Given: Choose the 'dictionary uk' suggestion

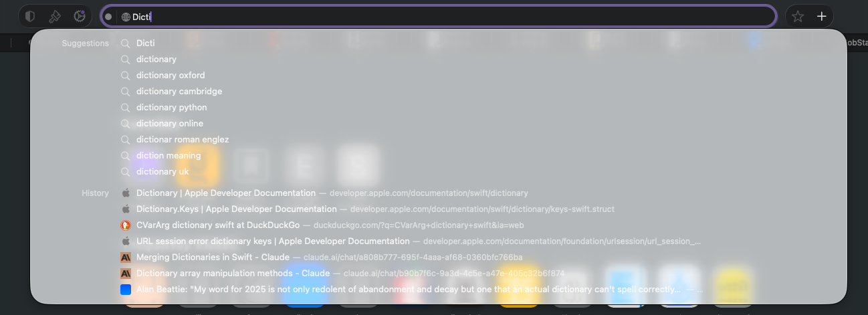Looking at the screenshot, I should 162,171.
